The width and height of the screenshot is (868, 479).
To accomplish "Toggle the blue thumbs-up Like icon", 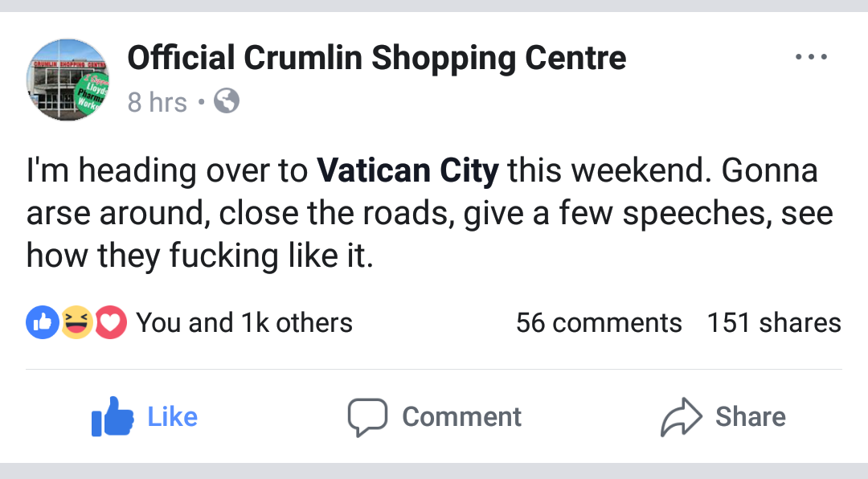I will 112,416.
